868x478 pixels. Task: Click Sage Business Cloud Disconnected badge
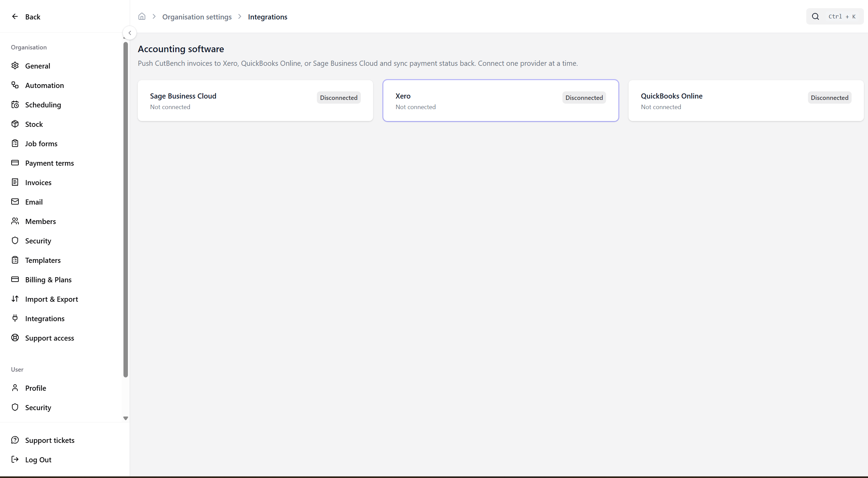click(x=339, y=98)
